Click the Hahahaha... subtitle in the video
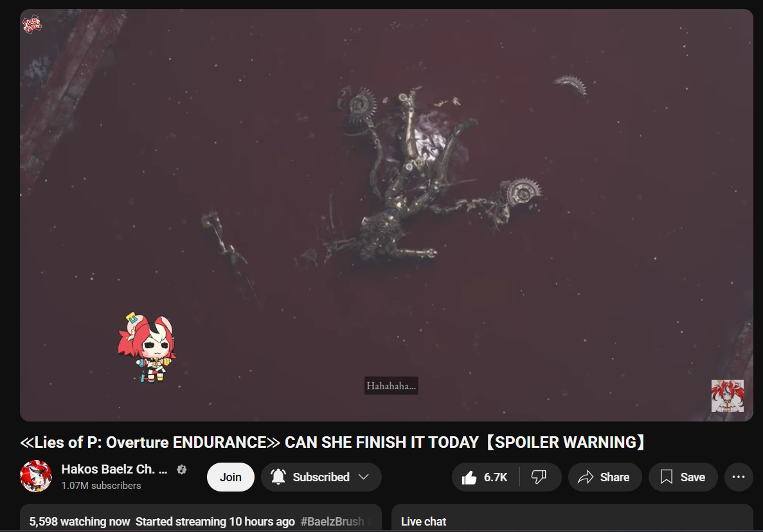 tap(391, 386)
